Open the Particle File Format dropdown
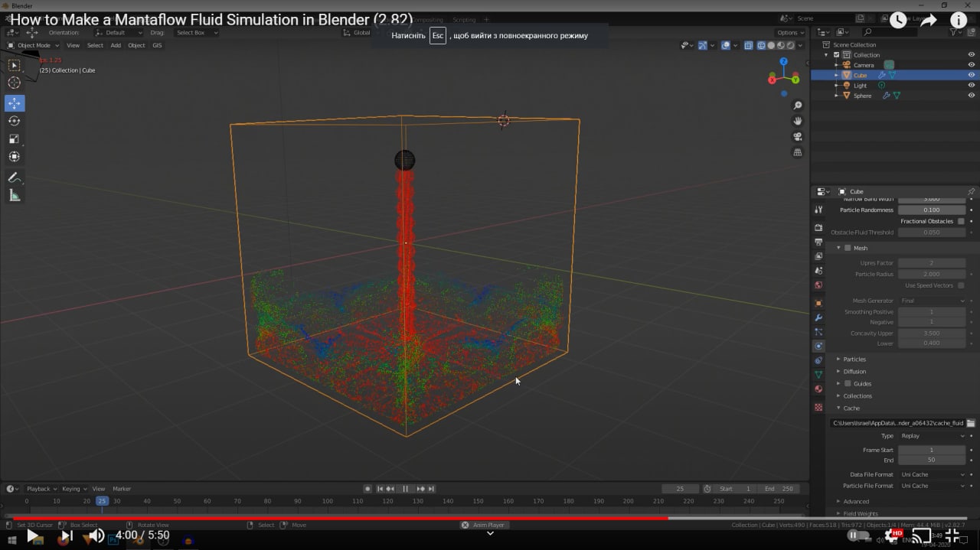 pyautogui.click(x=932, y=486)
